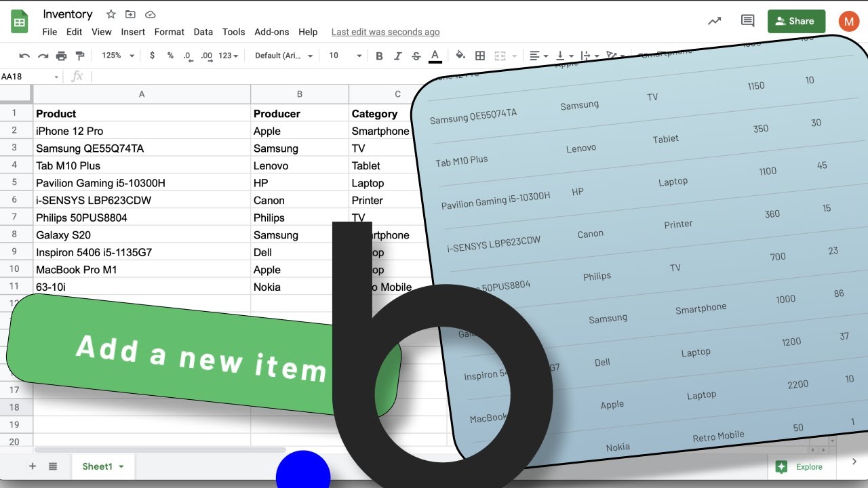Click the Add Sheet plus icon

click(x=32, y=466)
